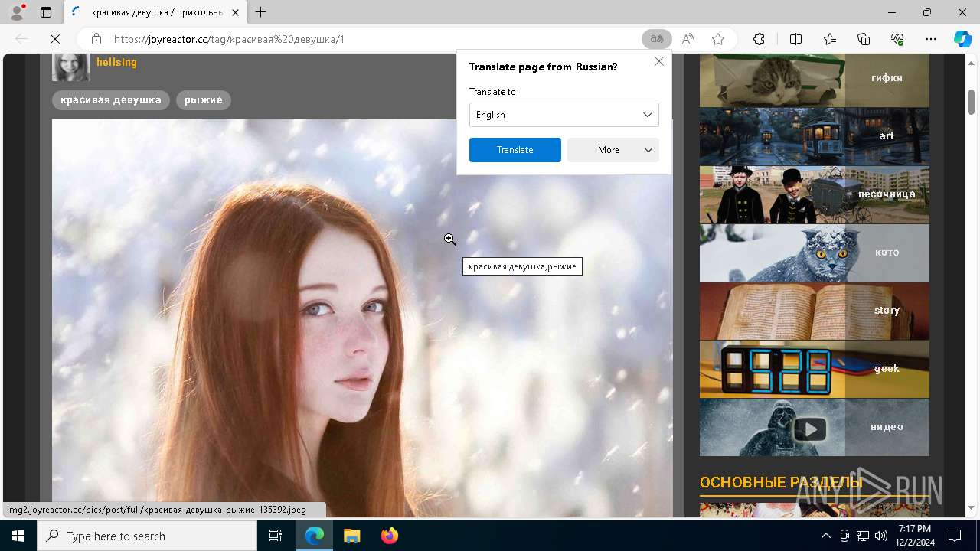
Task: Open the browser extensions icon
Action: point(759,39)
